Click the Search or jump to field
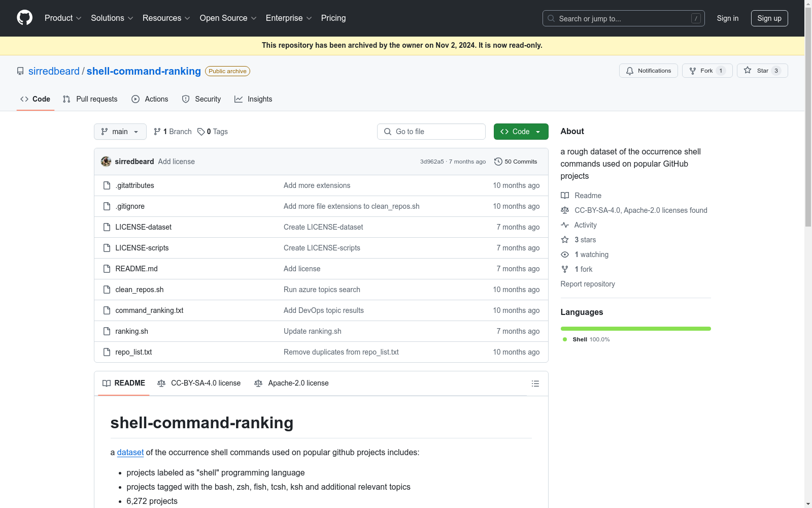The width and height of the screenshot is (812, 508). click(x=624, y=18)
